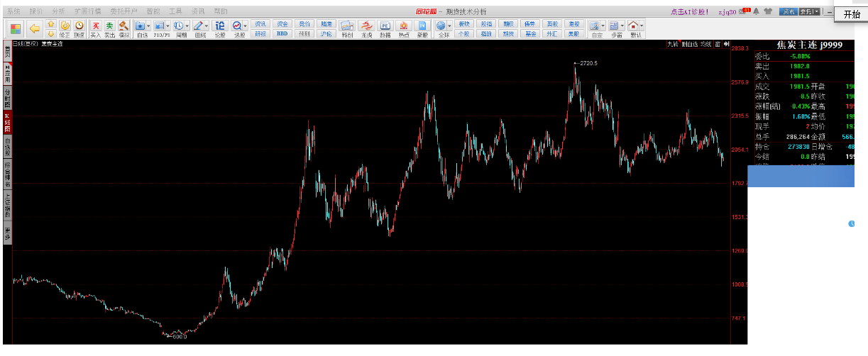Viewport: 868px width, 356px height.
Task: Open the 报价 menu
Action: [35, 11]
